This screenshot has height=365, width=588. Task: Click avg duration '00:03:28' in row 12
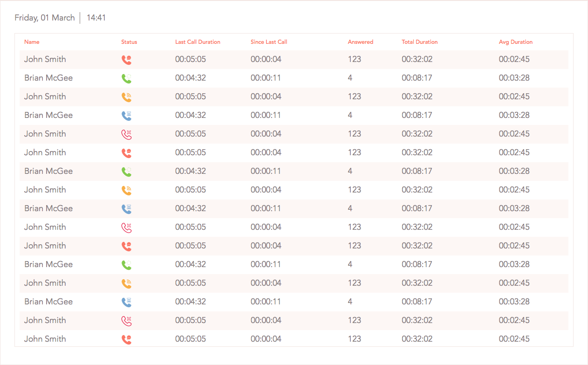[x=514, y=264]
